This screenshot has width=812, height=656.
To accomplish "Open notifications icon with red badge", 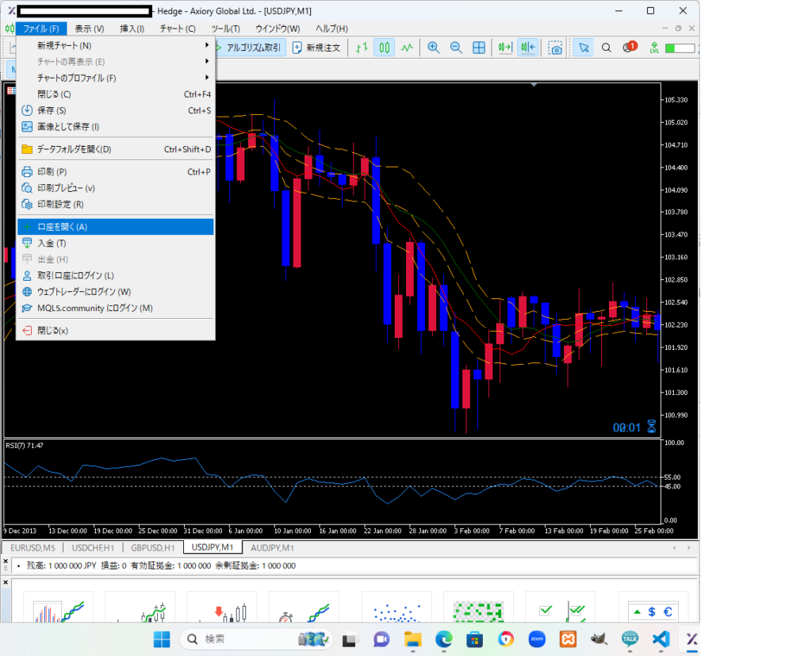I will click(630, 48).
